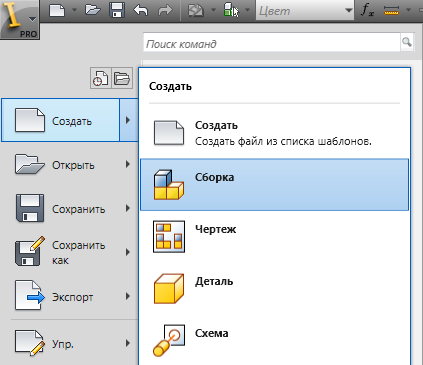This screenshot has width=423, height=365.
Task: Click the yellow cube icon beside Деталь in the submenu
Action: coord(169,289)
